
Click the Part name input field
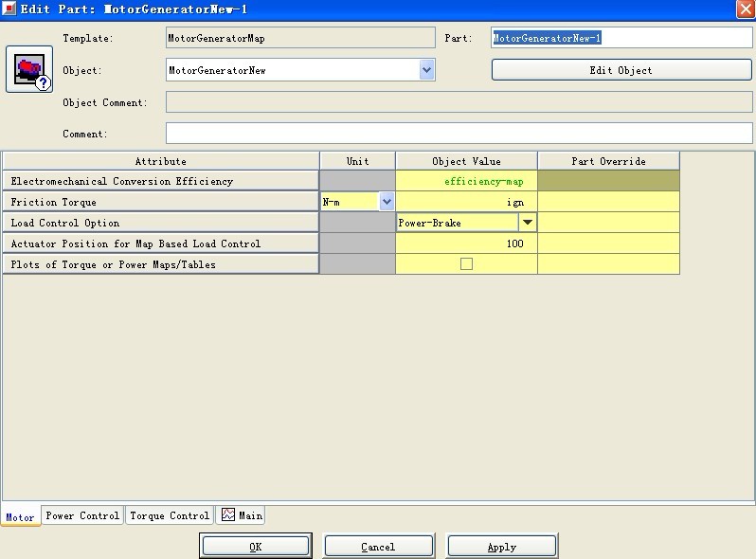621,39
